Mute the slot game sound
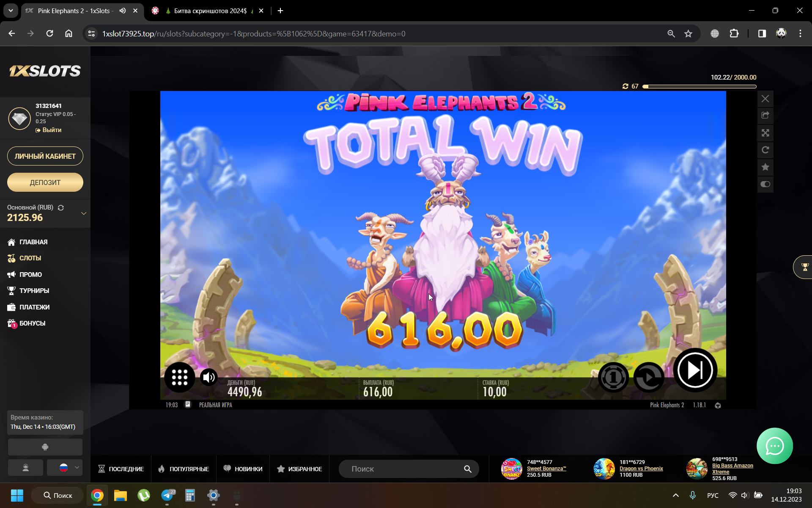Viewport: 812px width, 508px height. [208, 377]
